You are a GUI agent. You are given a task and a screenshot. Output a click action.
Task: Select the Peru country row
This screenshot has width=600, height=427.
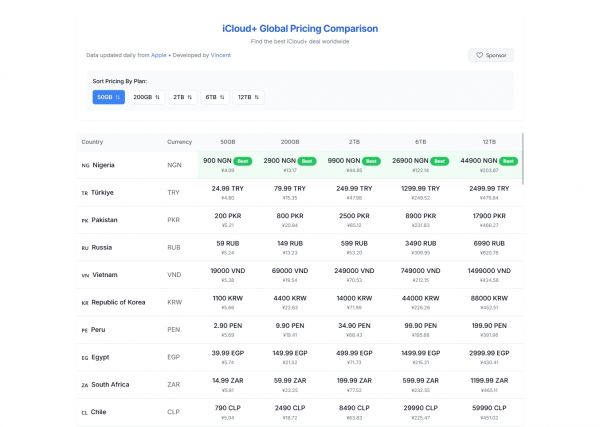300,330
